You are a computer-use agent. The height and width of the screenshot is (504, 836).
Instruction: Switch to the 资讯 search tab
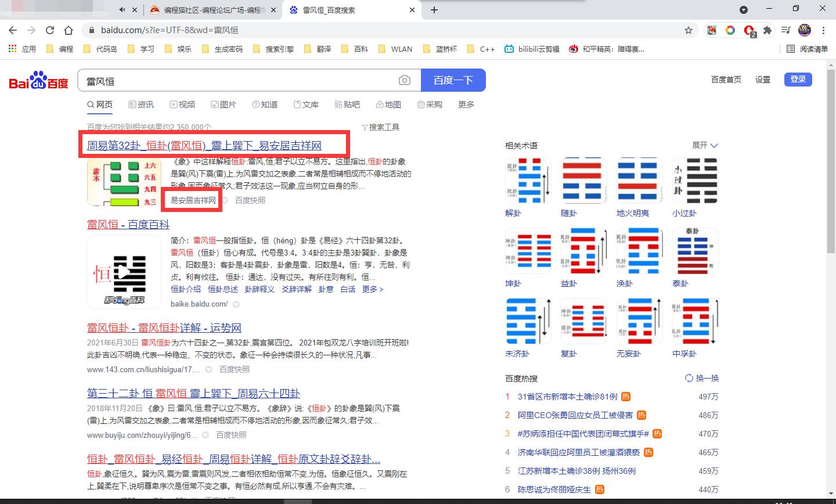tap(141, 105)
